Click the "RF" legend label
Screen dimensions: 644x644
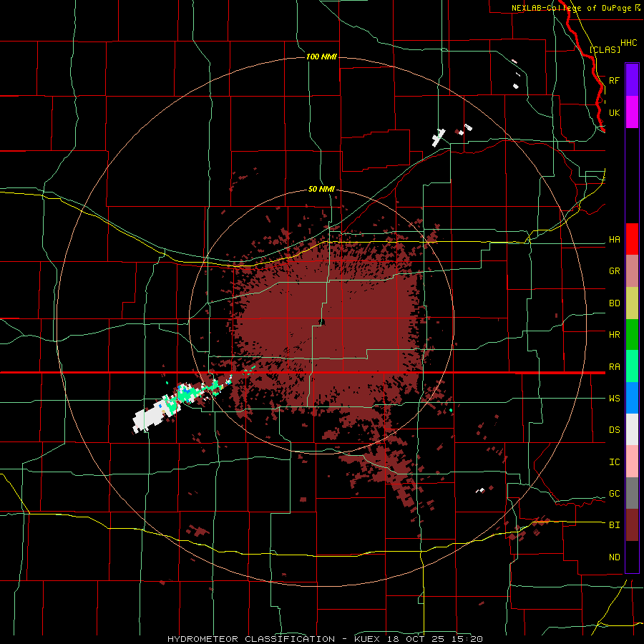614,80
